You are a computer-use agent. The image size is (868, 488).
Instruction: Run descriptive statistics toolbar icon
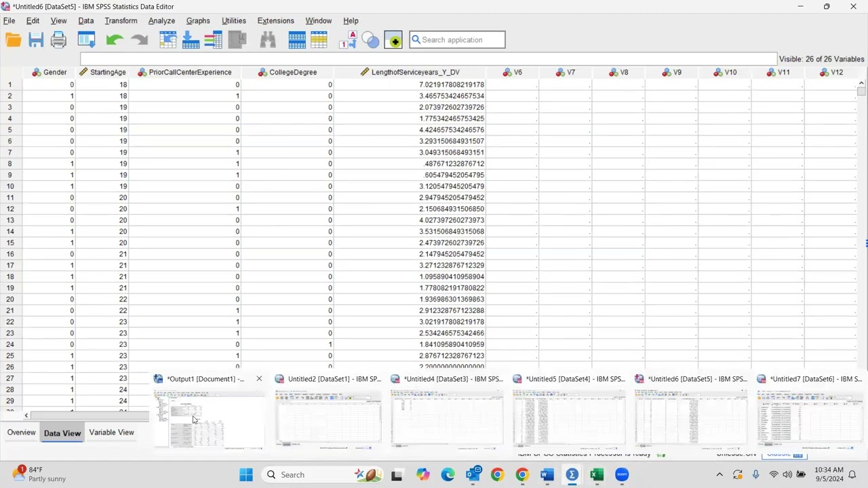tap(237, 40)
